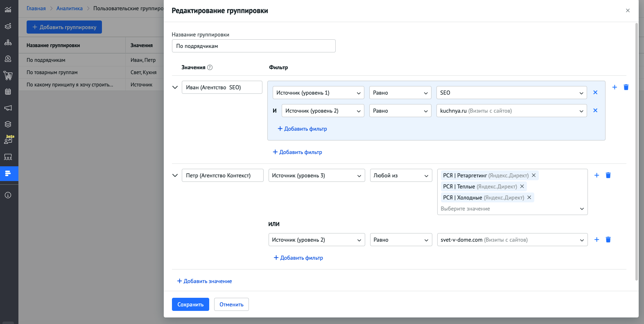This screenshot has height=324, width=644.
Task: Go to Главная breadcrumb
Action: (x=36, y=8)
